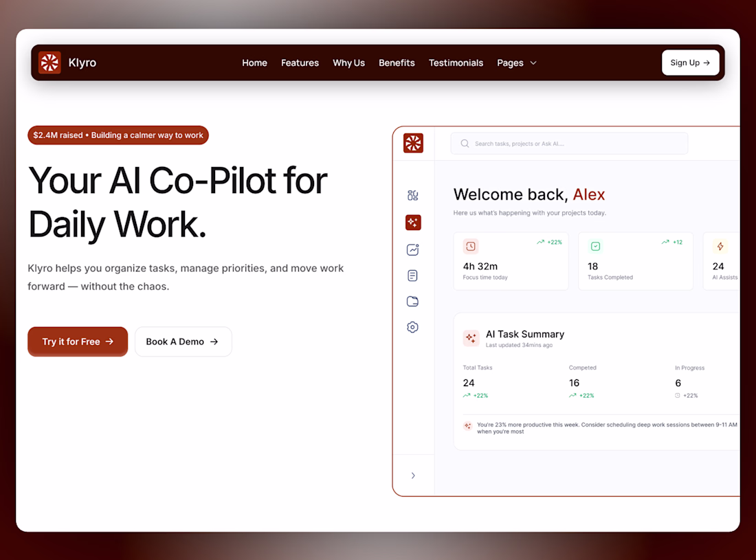Open the Features nav link
The height and width of the screenshot is (560, 756).
(x=300, y=63)
